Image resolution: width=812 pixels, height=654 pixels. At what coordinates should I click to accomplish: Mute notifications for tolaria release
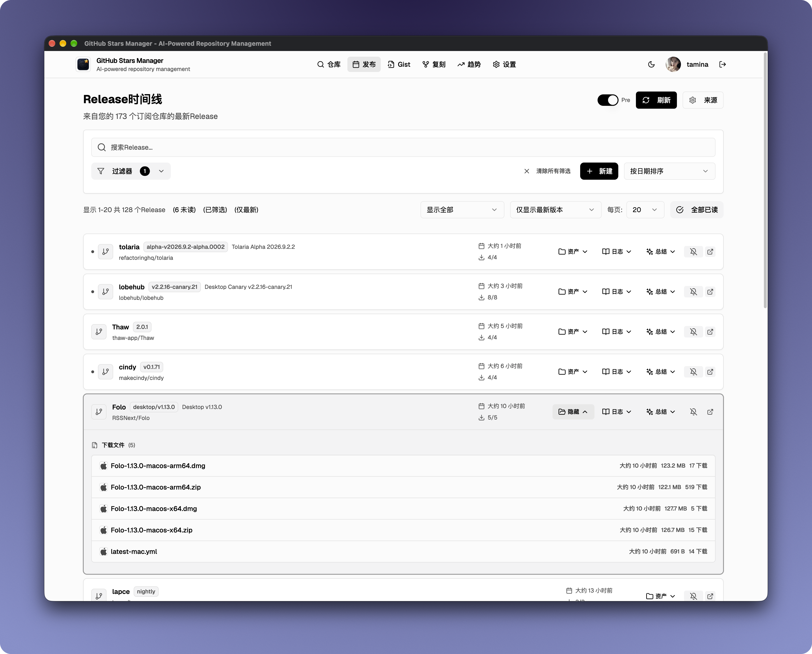(x=693, y=252)
